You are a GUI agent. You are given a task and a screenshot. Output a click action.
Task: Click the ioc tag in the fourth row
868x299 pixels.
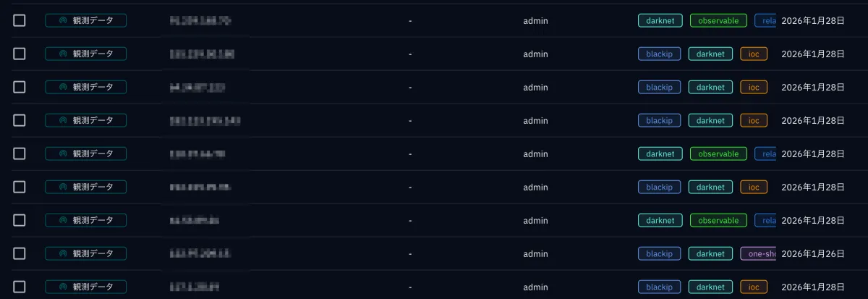[x=753, y=121]
